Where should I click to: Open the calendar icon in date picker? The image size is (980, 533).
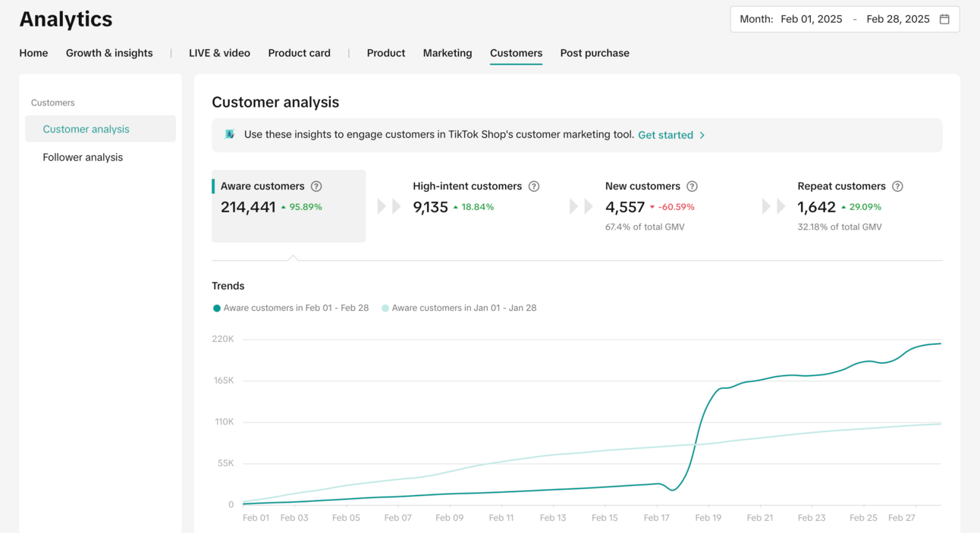pyautogui.click(x=944, y=19)
